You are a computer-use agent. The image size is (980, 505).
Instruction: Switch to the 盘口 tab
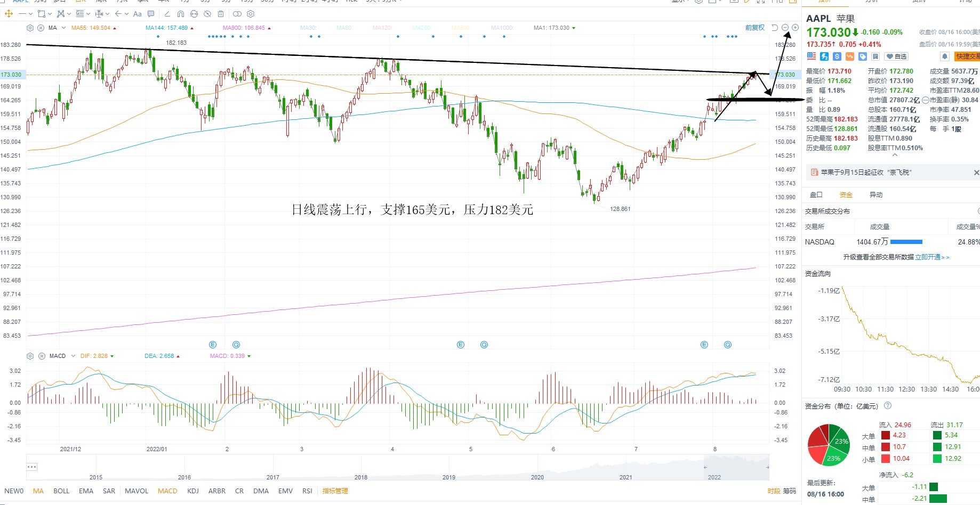pos(816,195)
